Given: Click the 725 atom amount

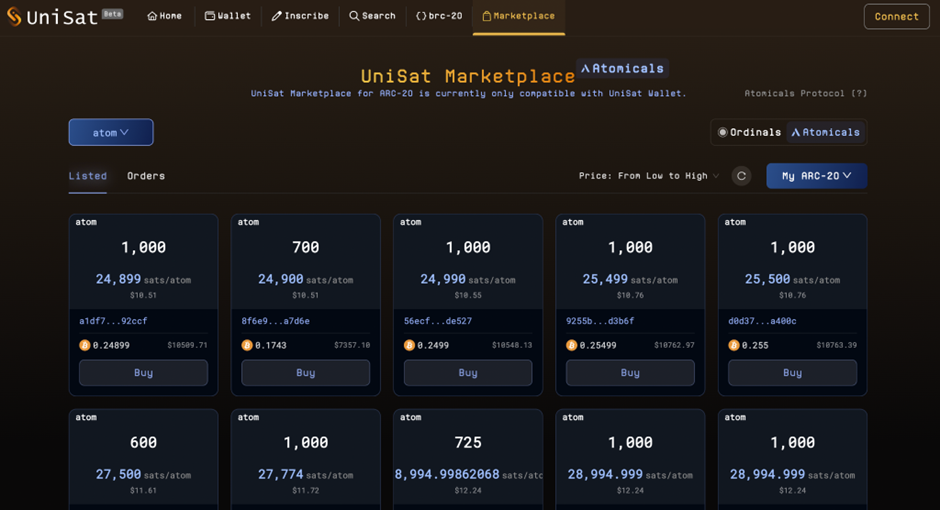Looking at the screenshot, I should (x=468, y=443).
